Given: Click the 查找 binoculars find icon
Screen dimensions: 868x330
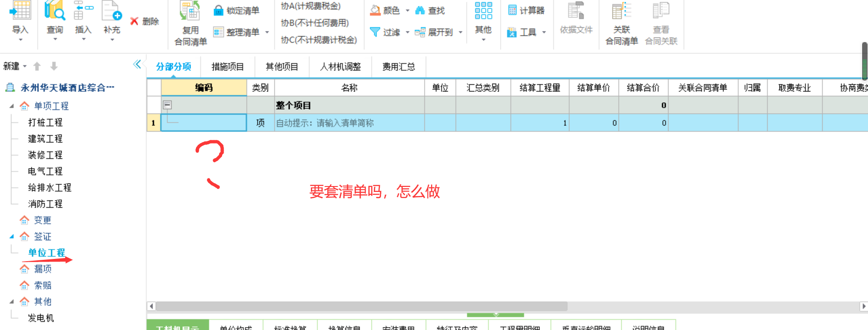Looking at the screenshot, I should tap(420, 10).
